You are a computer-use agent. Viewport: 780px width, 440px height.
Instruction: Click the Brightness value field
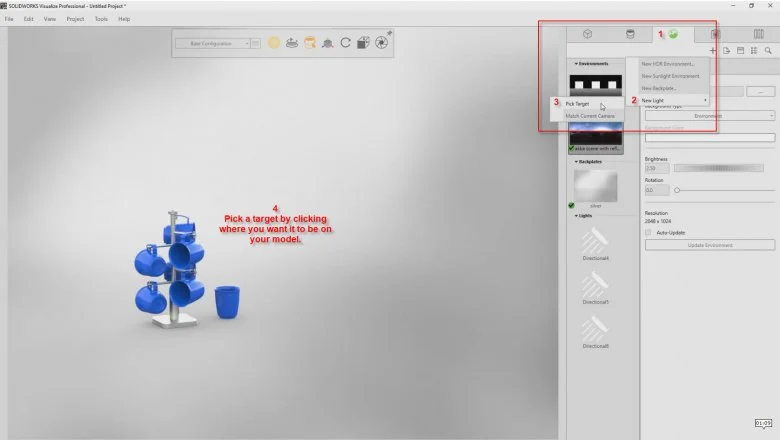tap(657, 169)
